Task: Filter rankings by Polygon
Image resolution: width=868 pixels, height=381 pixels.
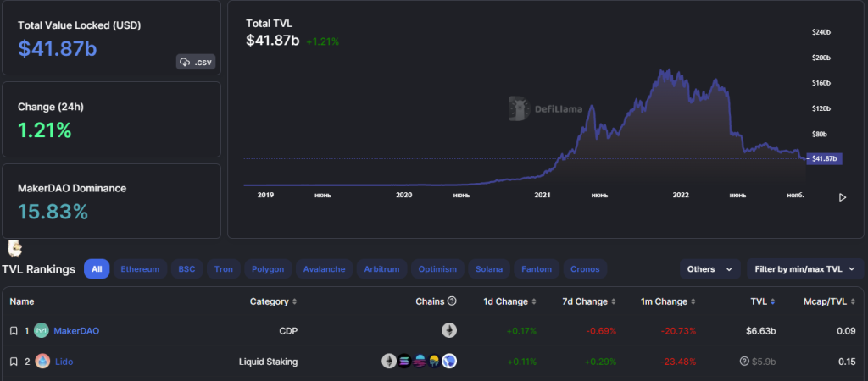Action: pos(268,269)
